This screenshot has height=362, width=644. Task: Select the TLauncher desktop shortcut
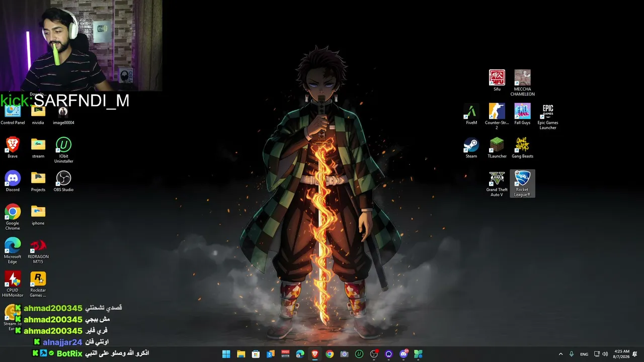point(497,148)
